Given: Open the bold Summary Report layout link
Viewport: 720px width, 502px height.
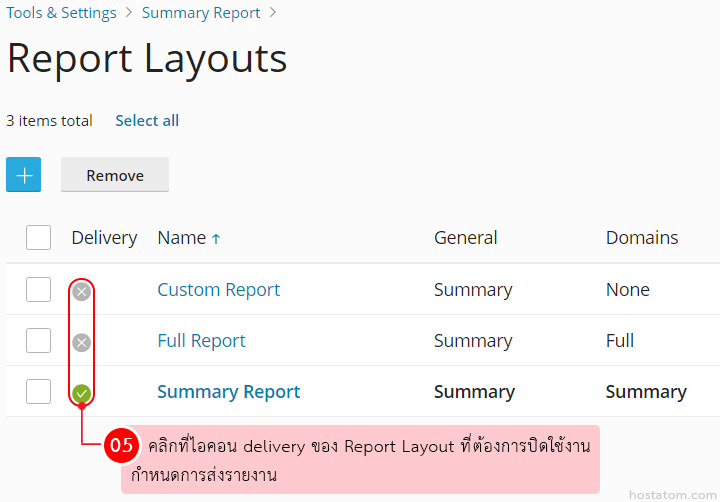Looking at the screenshot, I should (x=229, y=392).
